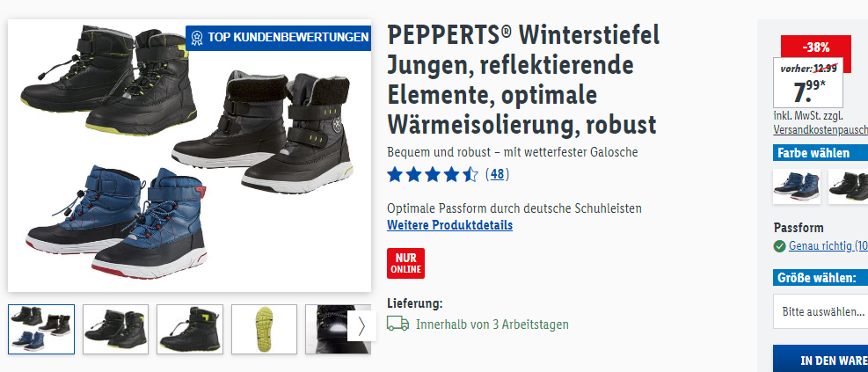
Task: Select the blue boots color swatch
Action: [797, 186]
